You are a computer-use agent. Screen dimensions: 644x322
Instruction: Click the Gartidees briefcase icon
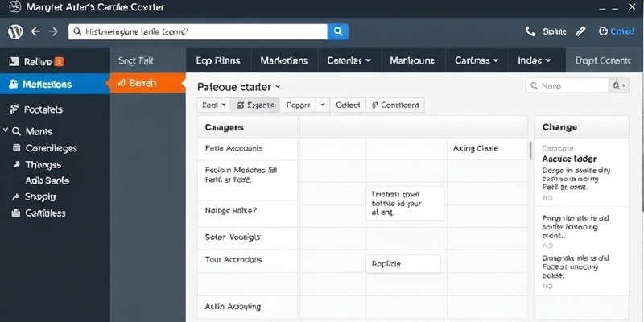16,213
